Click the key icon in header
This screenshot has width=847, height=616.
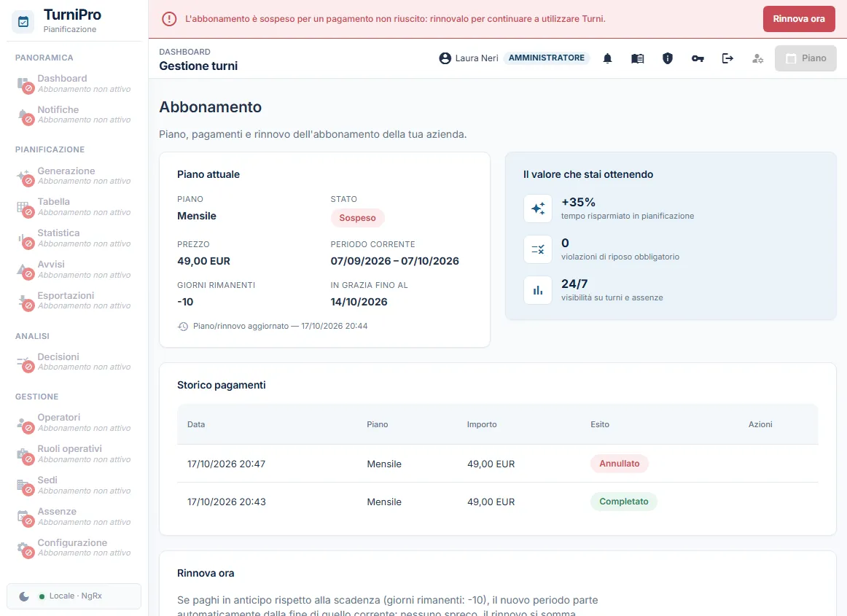pyautogui.click(x=698, y=58)
